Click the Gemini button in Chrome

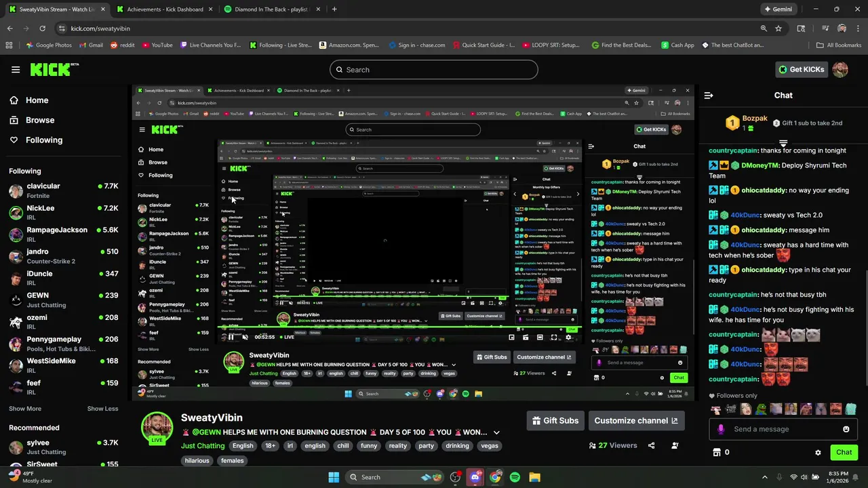[778, 9]
